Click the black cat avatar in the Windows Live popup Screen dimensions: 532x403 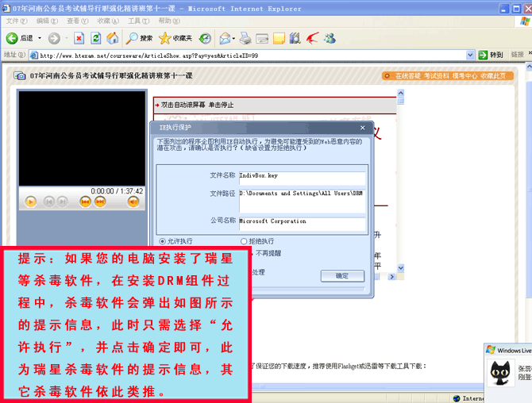click(x=500, y=373)
